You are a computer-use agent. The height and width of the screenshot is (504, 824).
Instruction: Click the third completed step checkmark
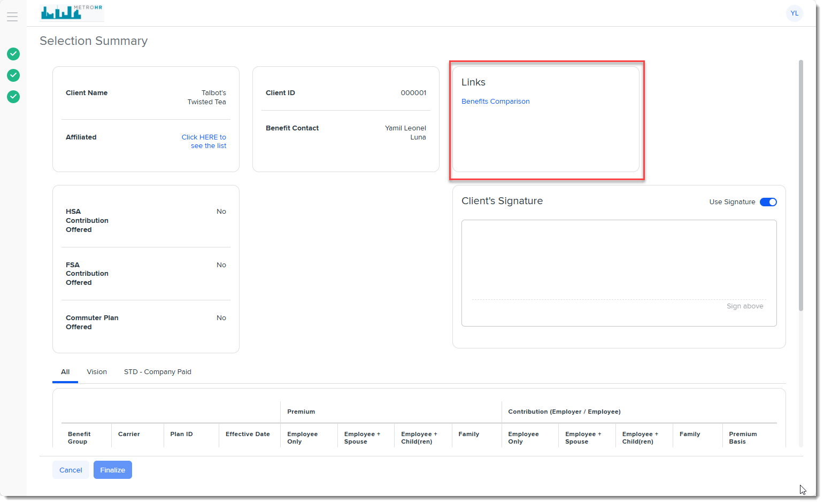pyautogui.click(x=13, y=97)
